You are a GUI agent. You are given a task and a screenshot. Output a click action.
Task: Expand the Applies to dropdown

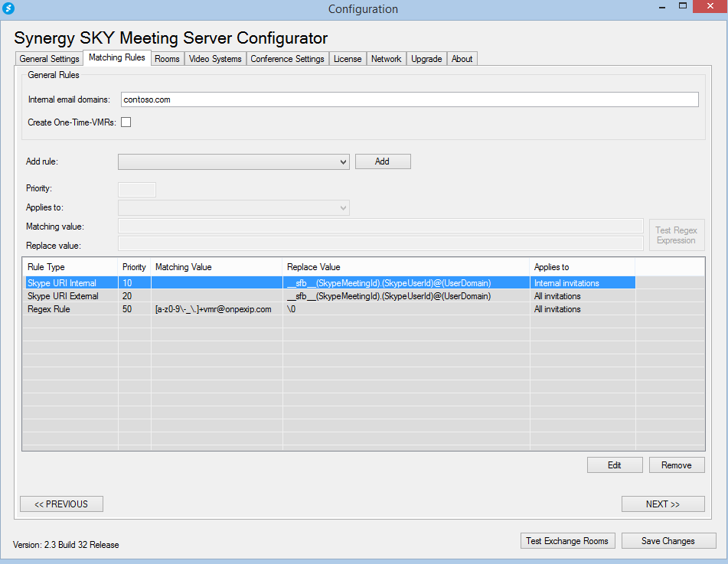click(x=233, y=207)
